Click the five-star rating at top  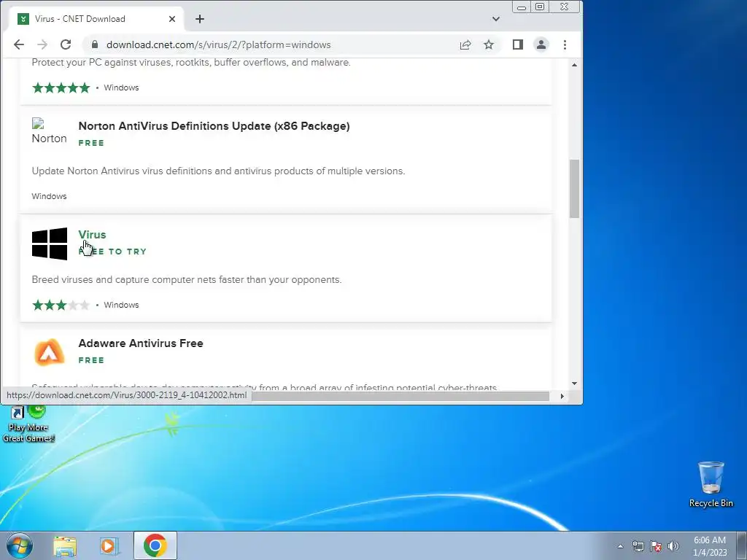point(61,88)
